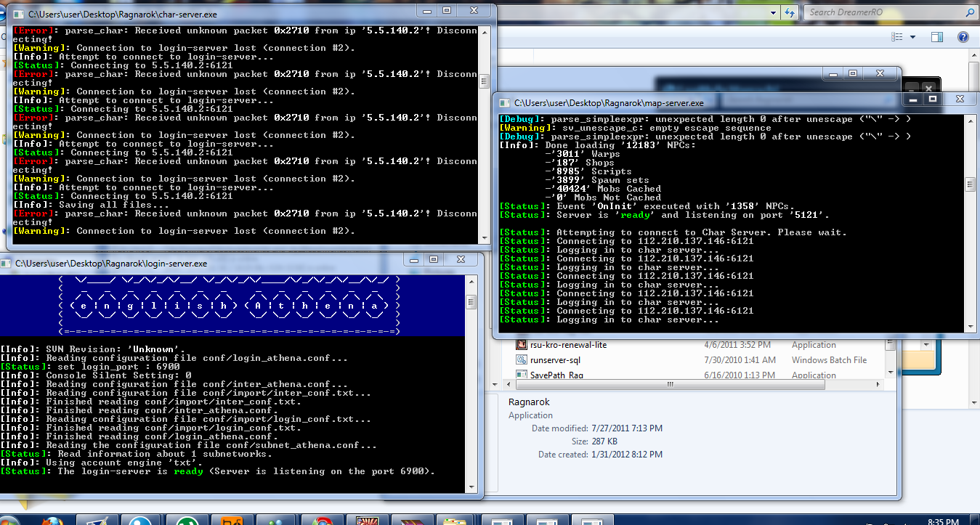Open the address bar history dropdown arrow
Screen dimensions: 980x525
[774, 12]
